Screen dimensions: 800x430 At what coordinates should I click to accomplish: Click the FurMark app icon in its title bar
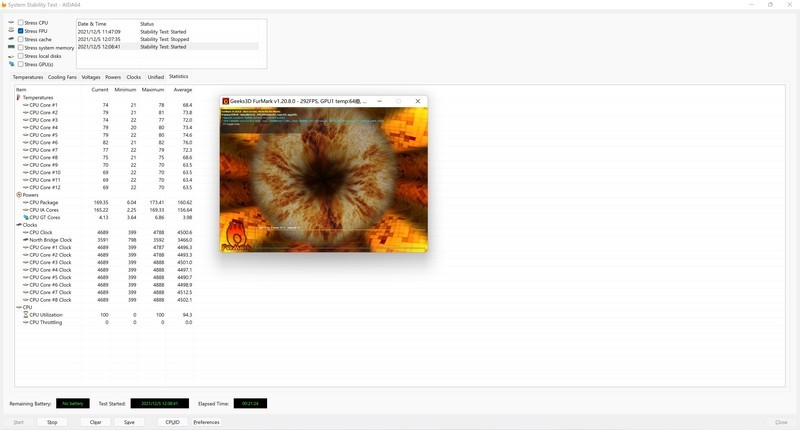click(x=226, y=101)
